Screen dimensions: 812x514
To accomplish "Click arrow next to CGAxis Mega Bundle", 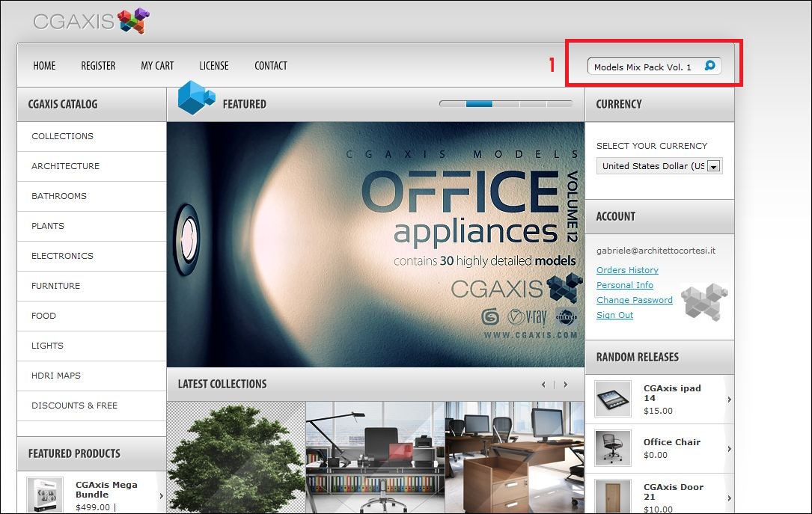I will pyautogui.click(x=161, y=496).
